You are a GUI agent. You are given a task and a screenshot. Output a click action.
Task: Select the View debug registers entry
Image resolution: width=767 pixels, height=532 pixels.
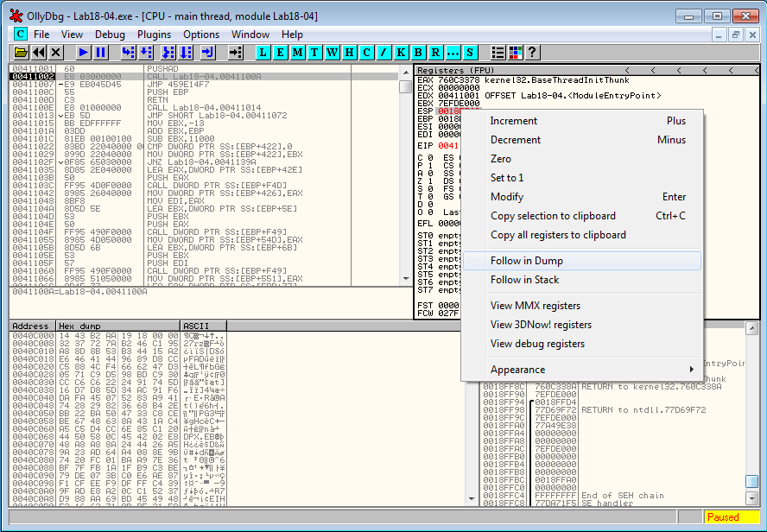point(537,344)
